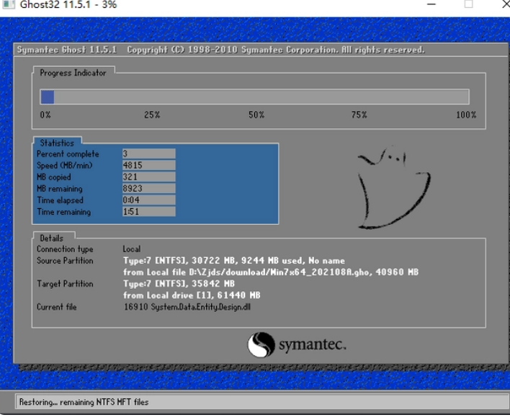
Task: Maximize the Ghost32 window
Action: (468, 4)
